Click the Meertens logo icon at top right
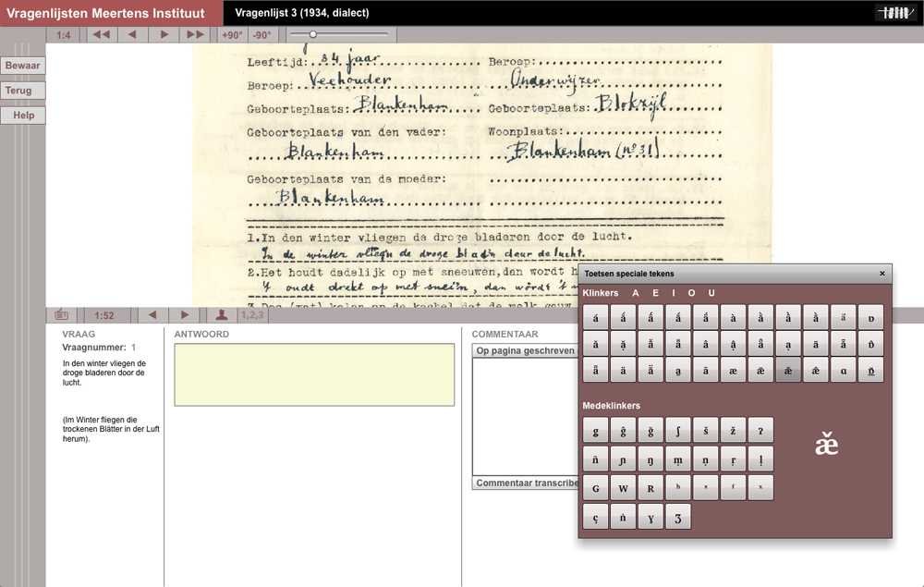This screenshot has width=924, height=587. pos(895,13)
